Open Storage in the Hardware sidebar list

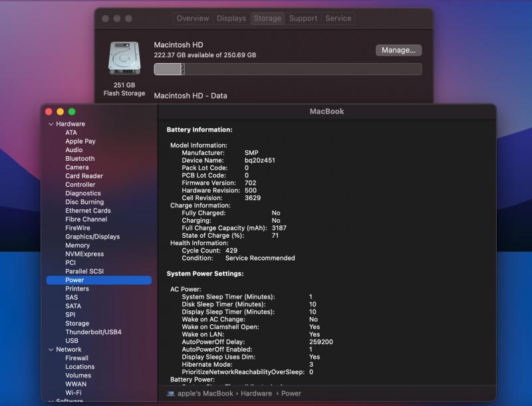tap(77, 324)
